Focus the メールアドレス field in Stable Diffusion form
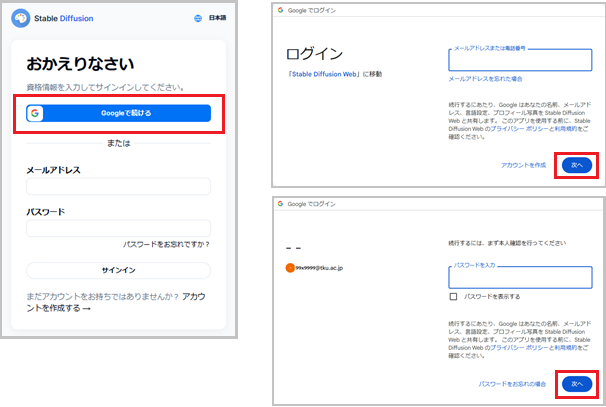 (119, 186)
